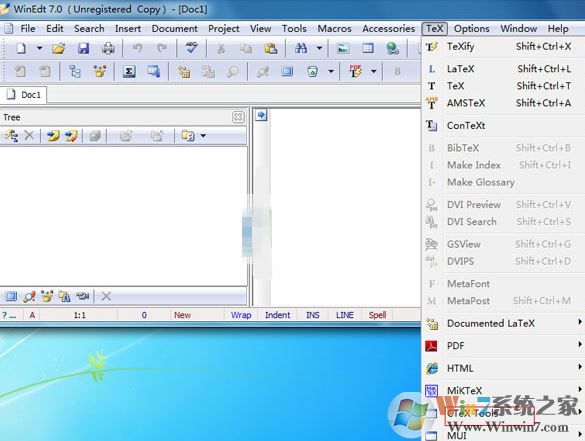
Task: Open the Options menu
Action: (x=472, y=29)
